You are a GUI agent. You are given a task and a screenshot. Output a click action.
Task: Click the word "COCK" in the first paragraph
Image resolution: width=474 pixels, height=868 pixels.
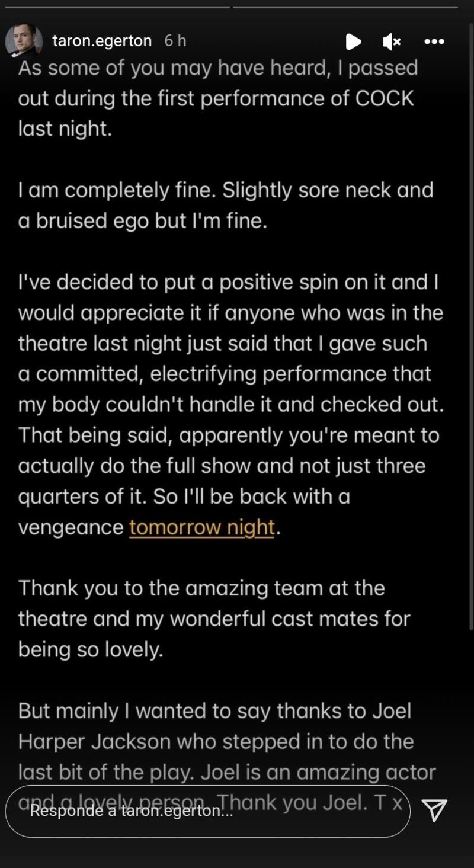(x=385, y=98)
